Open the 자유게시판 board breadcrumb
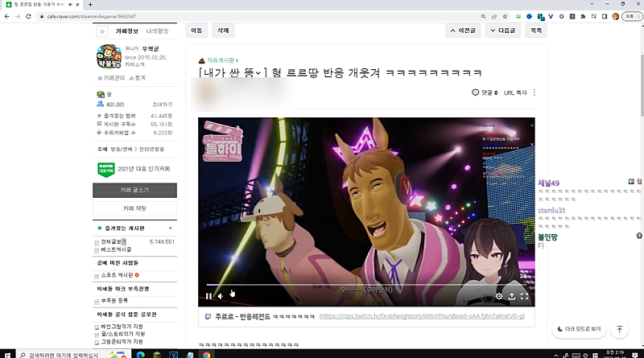The width and height of the screenshot is (644, 358). 222,60
